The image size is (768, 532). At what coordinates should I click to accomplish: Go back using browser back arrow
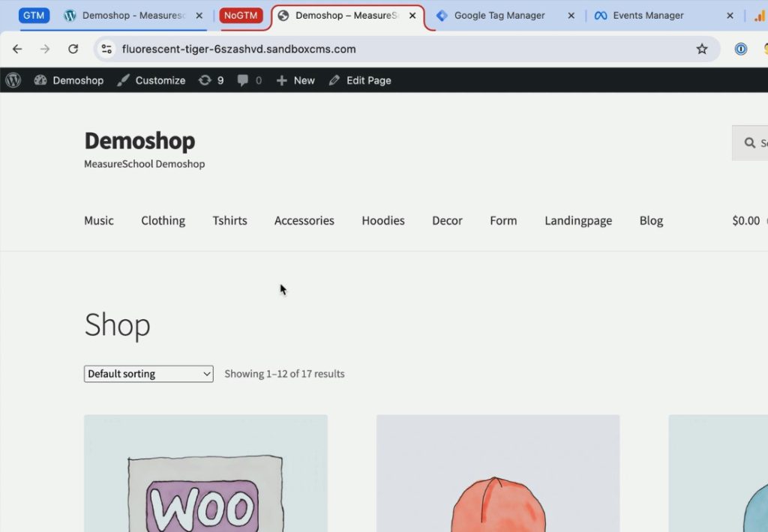point(17,49)
